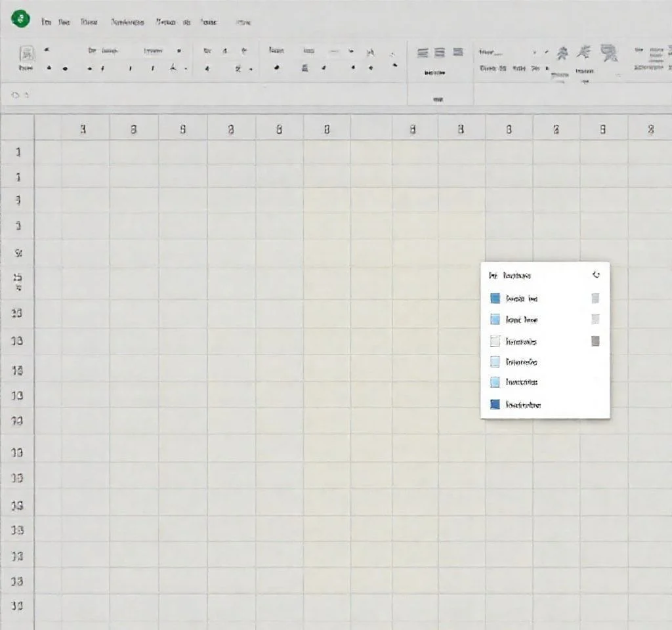The height and width of the screenshot is (630, 672).
Task: Click the first of three alignment icons
Action: (x=423, y=52)
